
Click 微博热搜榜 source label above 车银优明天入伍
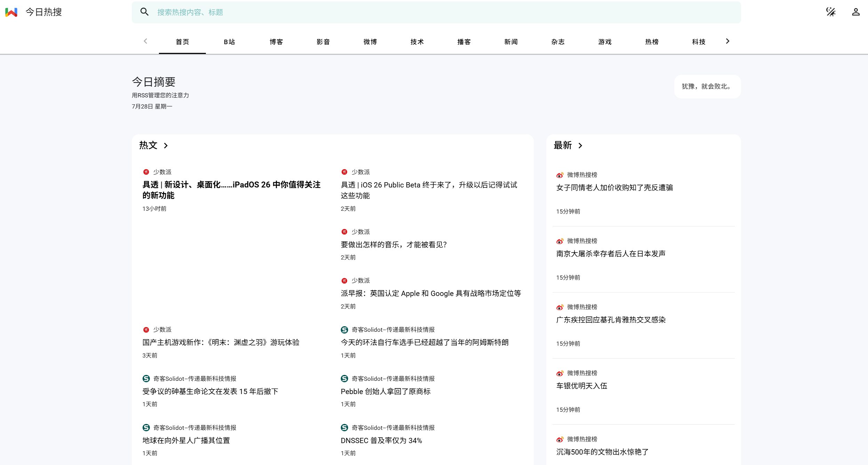[x=582, y=373]
